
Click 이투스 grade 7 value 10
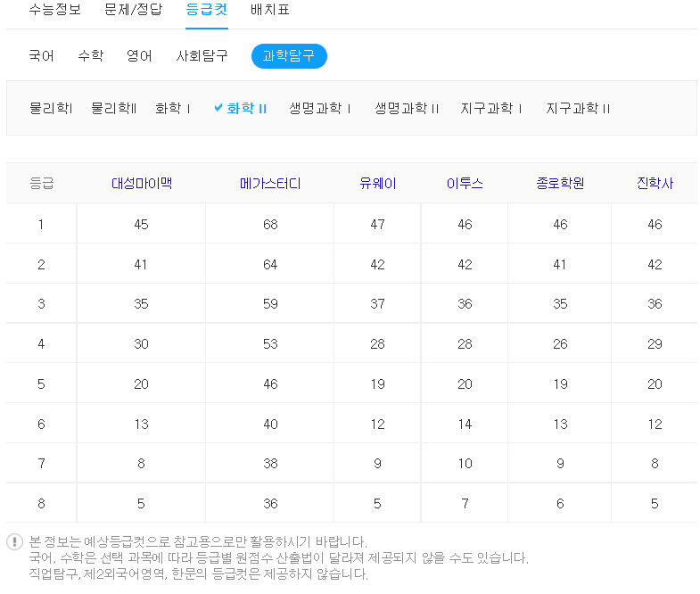click(465, 464)
